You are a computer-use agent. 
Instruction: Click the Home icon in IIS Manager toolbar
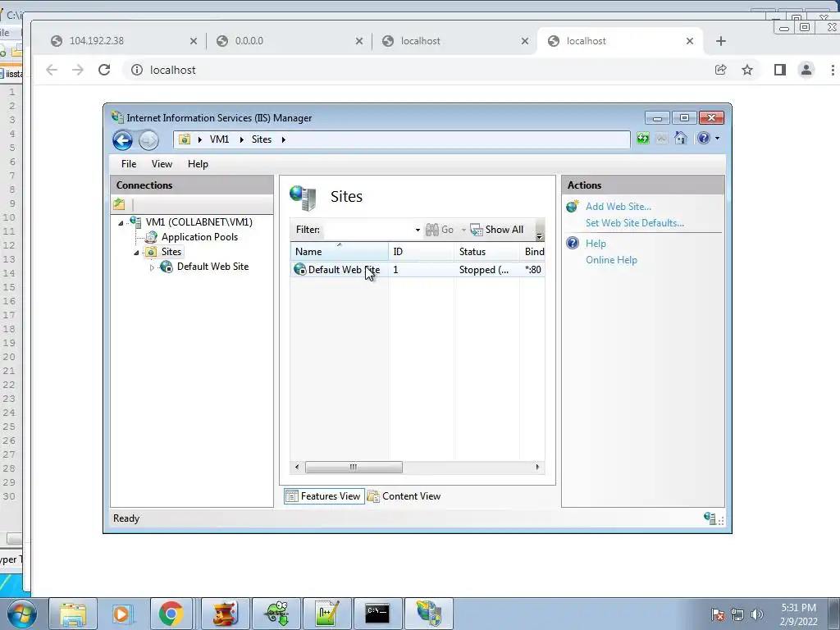680,138
